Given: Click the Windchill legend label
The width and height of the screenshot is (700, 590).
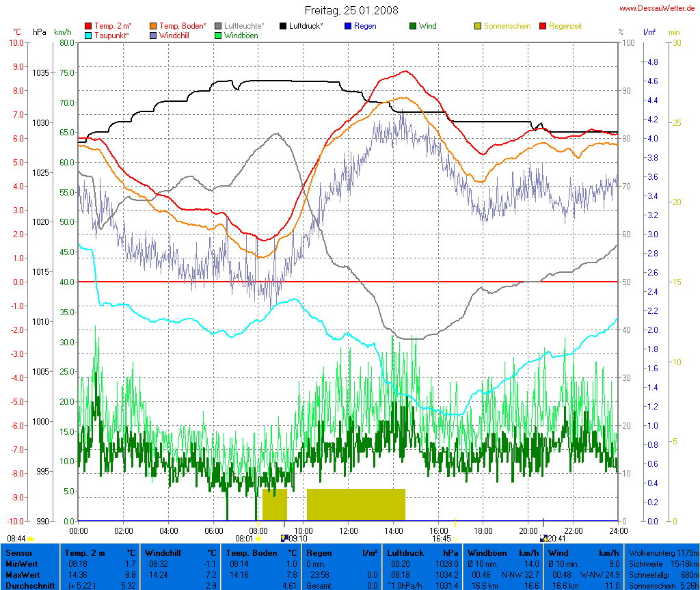Looking at the screenshot, I should coord(175,35).
